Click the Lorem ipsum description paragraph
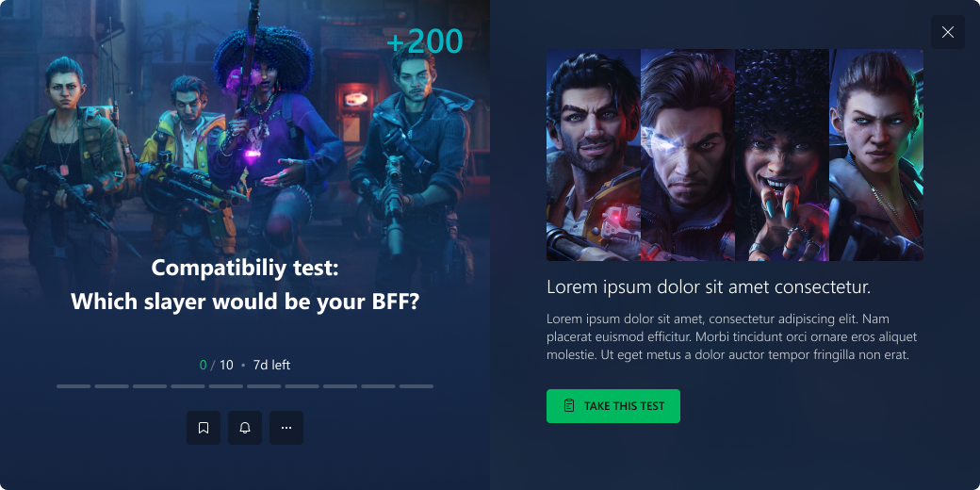This screenshot has width=980, height=490. coord(732,337)
